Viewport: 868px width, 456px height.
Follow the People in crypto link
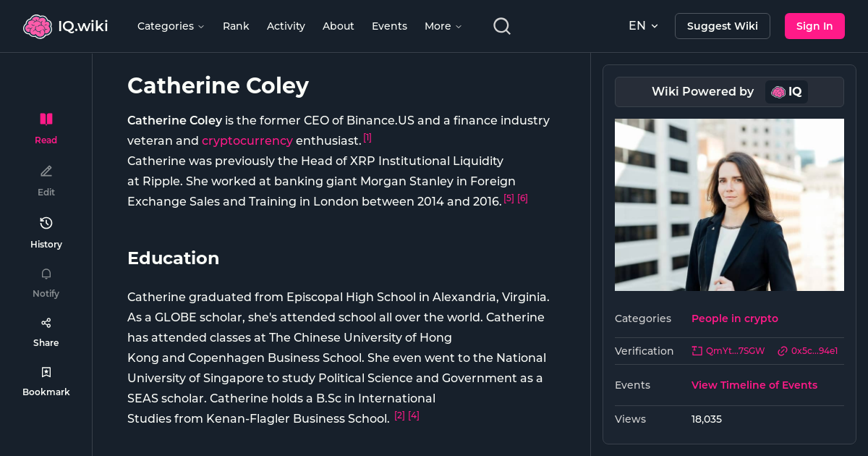(735, 318)
